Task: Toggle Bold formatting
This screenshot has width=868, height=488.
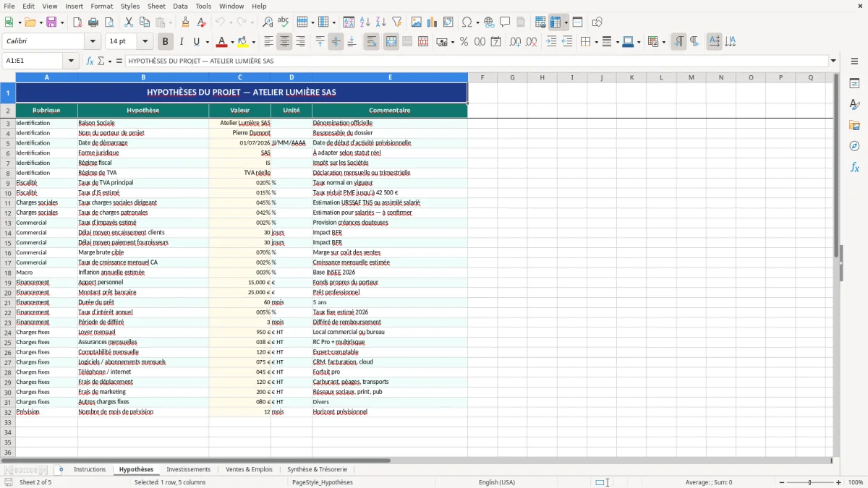Action: (x=165, y=42)
